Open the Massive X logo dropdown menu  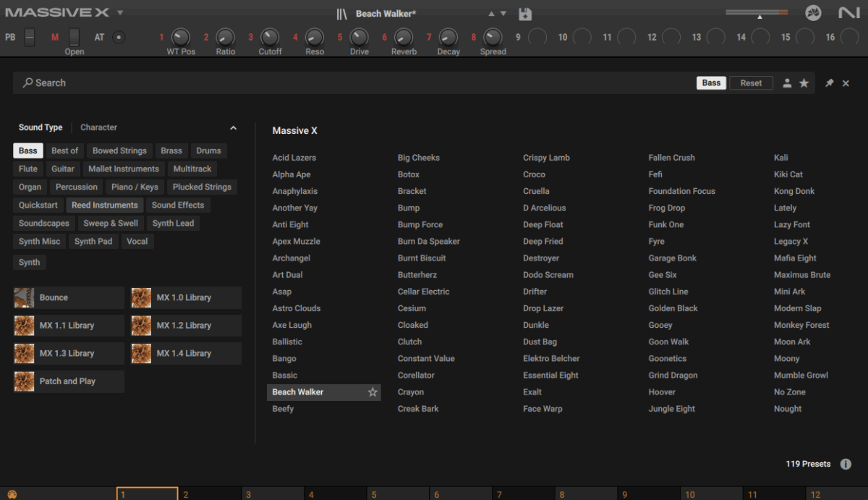point(120,13)
